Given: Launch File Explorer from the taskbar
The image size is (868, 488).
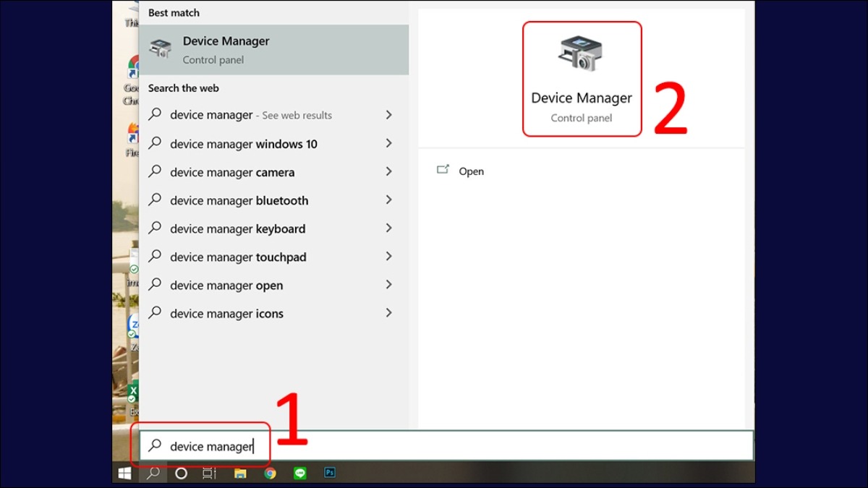Looking at the screenshot, I should click(x=240, y=474).
